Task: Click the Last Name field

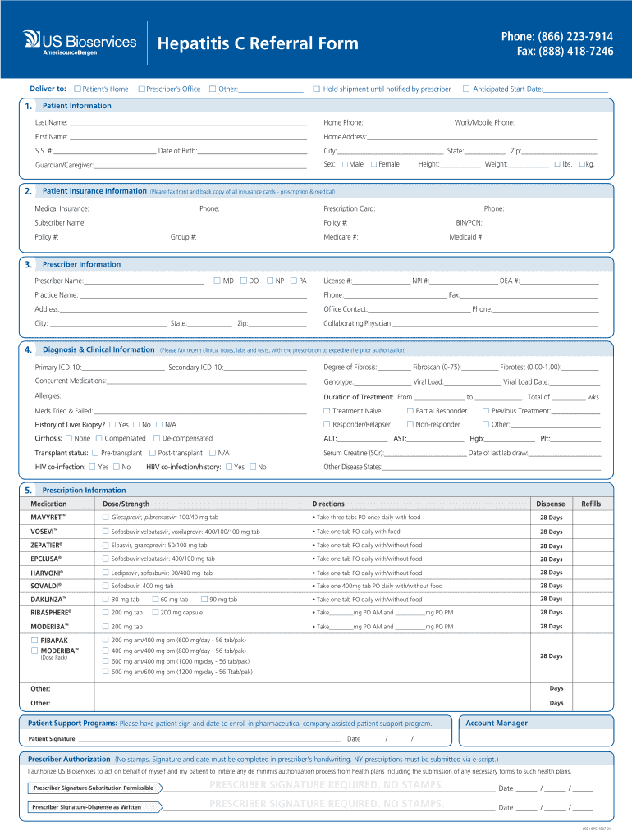Action: [188, 123]
